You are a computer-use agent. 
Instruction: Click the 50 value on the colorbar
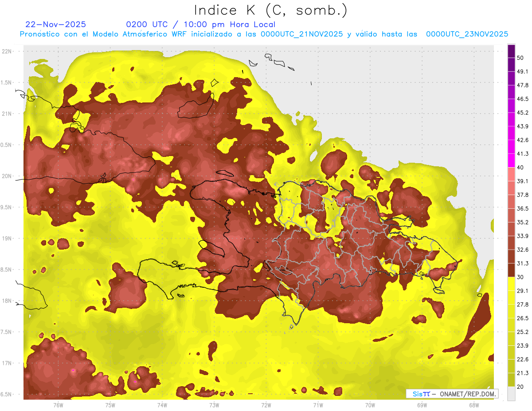point(520,58)
